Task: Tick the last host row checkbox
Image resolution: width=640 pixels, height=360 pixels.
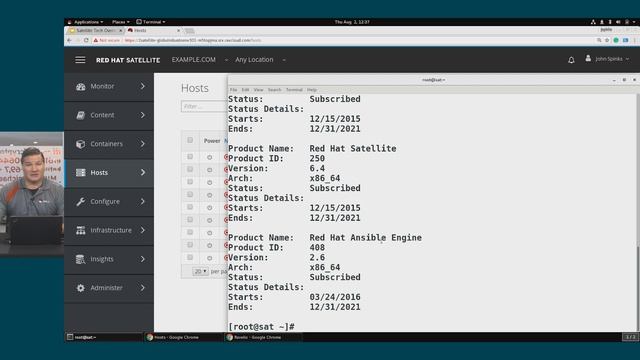Action: [190, 258]
